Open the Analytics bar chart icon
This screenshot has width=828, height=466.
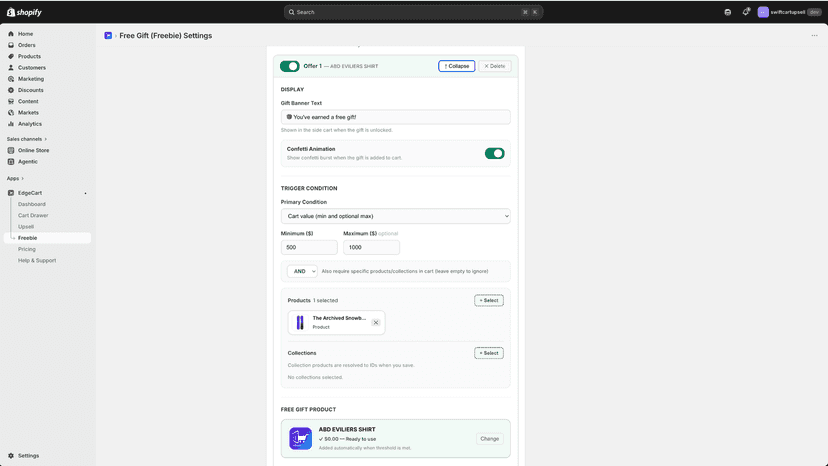tap(11, 124)
